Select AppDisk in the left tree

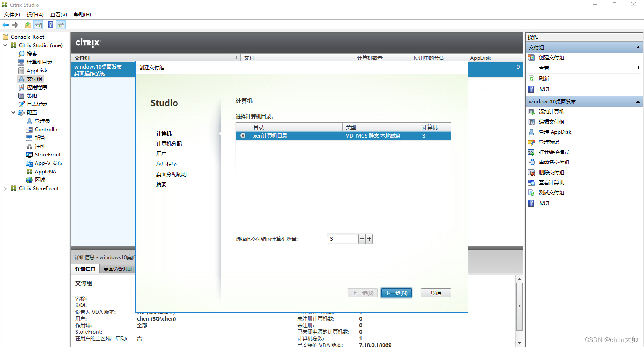click(x=37, y=71)
